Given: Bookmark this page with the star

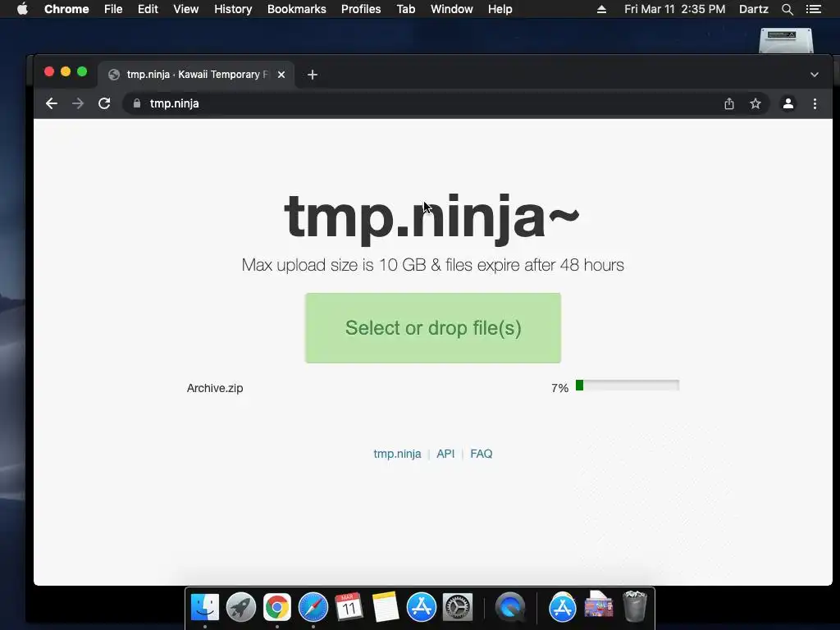Looking at the screenshot, I should click(x=756, y=103).
